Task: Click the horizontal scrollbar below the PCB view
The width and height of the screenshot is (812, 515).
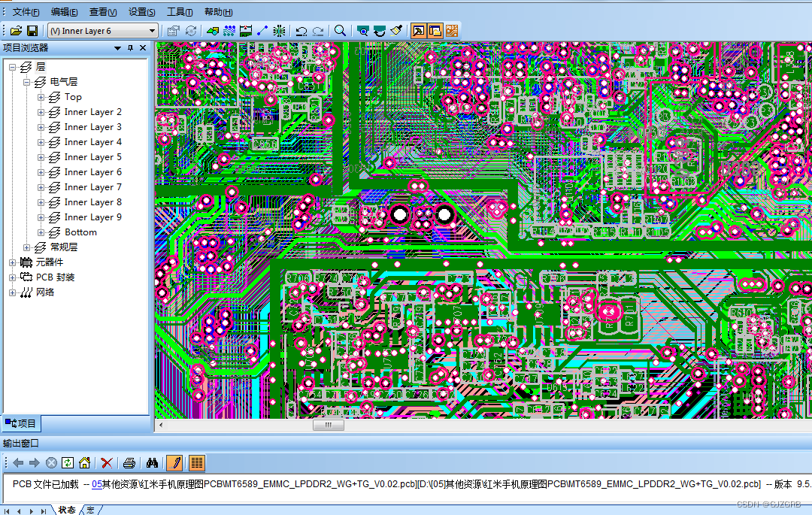Action: pos(328,425)
